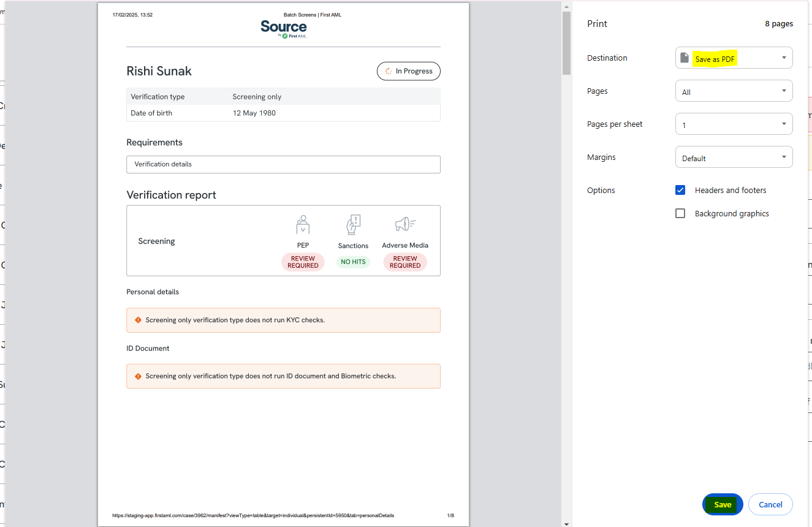Image resolution: width=812 pixels, height=527 pixels.
Task: Cancel the print dialog
Action: coord(770,504)
